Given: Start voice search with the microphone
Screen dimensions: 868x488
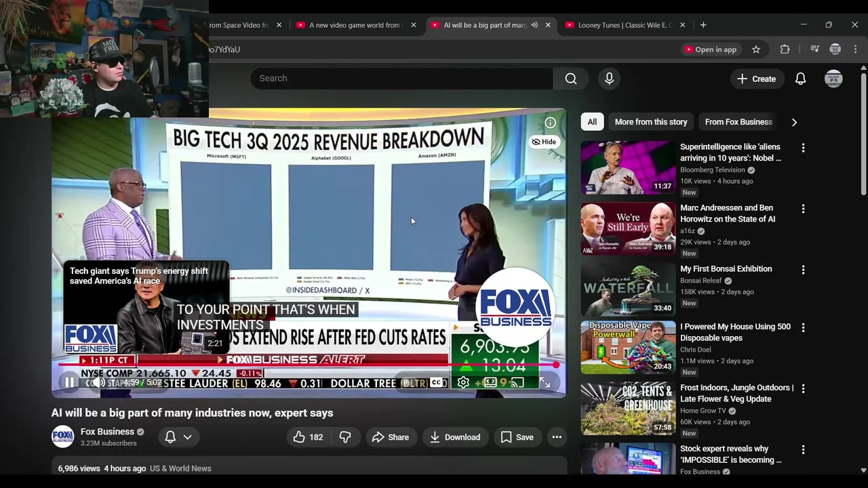Looking at the screenshot, I should point(609,79).
